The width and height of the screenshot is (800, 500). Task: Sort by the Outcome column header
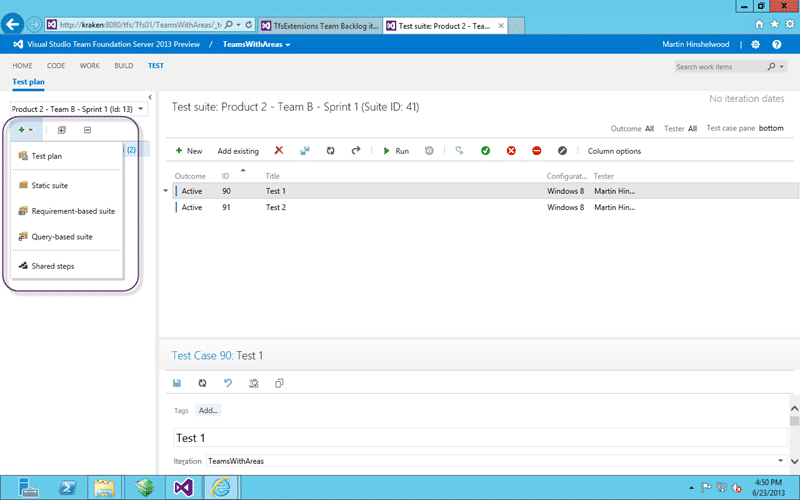[x=190, y=176]
